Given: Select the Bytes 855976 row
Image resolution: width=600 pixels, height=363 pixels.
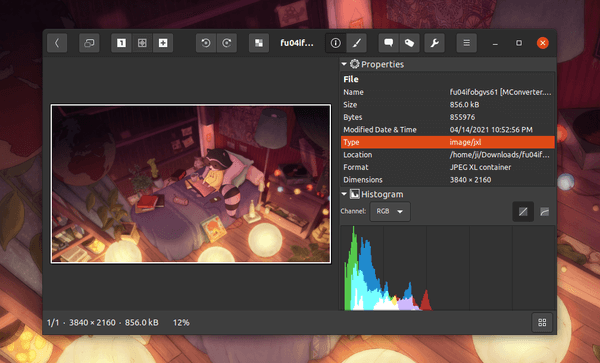Looking at the screenshot, I should pos(447,117).
